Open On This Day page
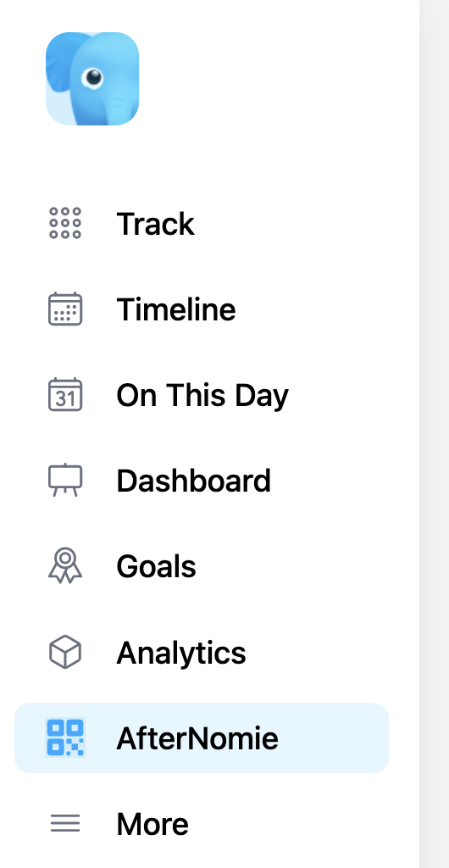 pos(202,395)
